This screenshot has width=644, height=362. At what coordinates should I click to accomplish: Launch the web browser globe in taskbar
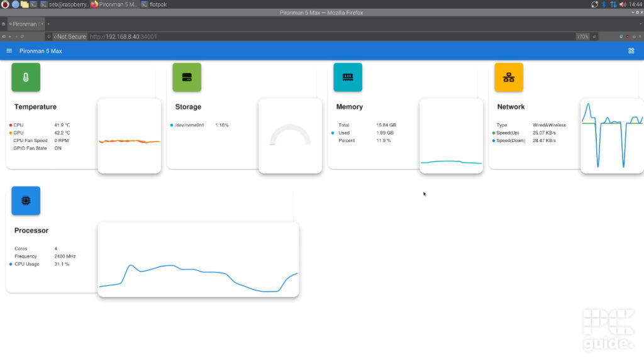point(16,4)
